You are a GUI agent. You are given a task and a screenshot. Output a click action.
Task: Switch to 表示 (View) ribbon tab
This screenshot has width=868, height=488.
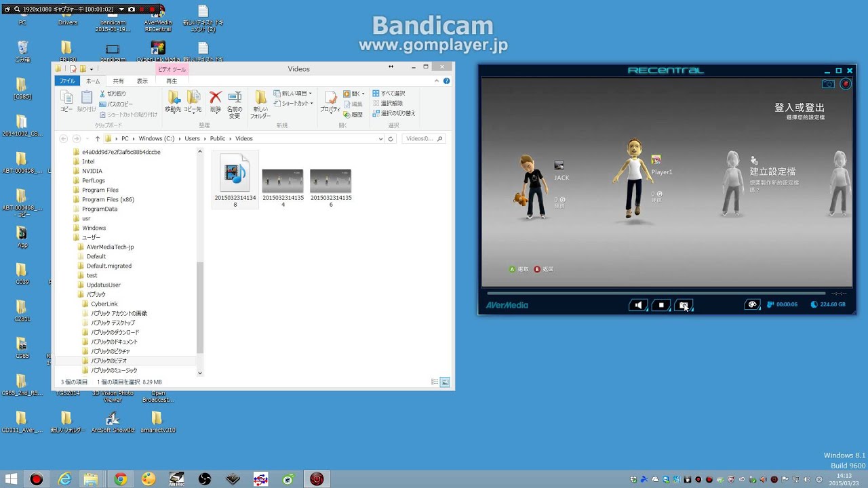tap(142, 81)
